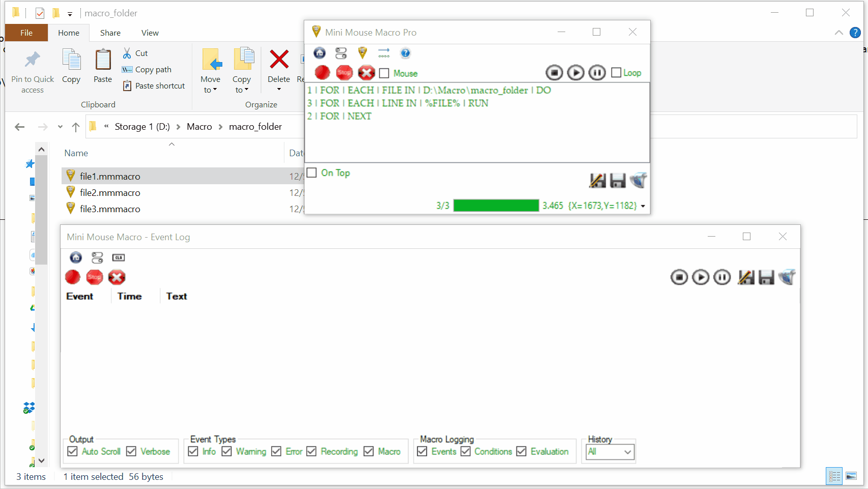Click the Delete icon in Explorer ribbon
The height and width of the screenshot is (489, 868).
pyautogui.click(x=279, y=69)
